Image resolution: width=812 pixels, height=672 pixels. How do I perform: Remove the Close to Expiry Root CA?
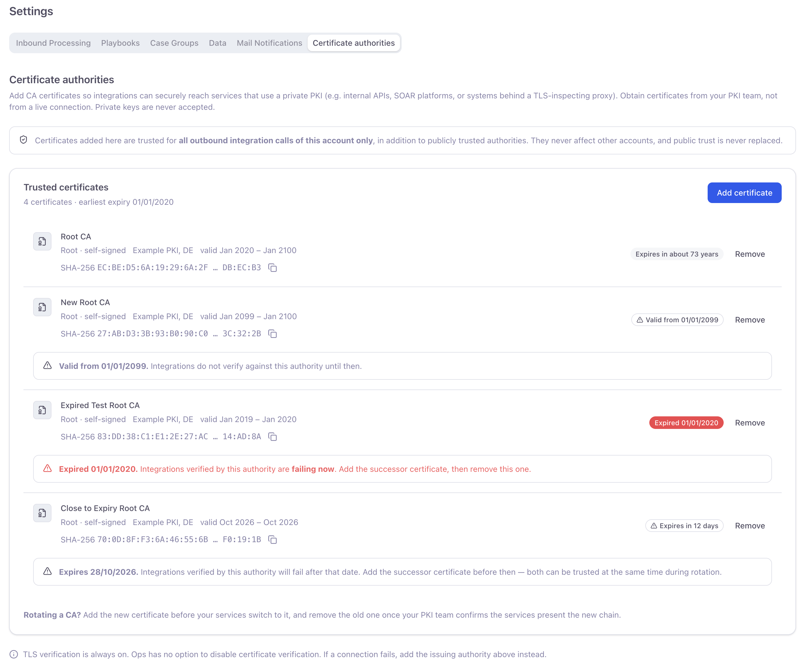pyautogui.click(x=750, y=526)
